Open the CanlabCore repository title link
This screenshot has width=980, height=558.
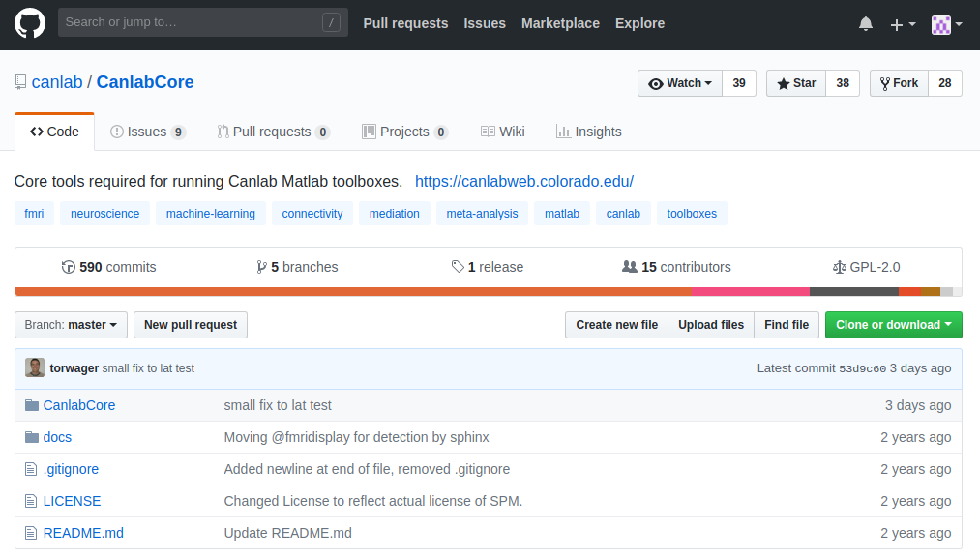pos(145,82)
